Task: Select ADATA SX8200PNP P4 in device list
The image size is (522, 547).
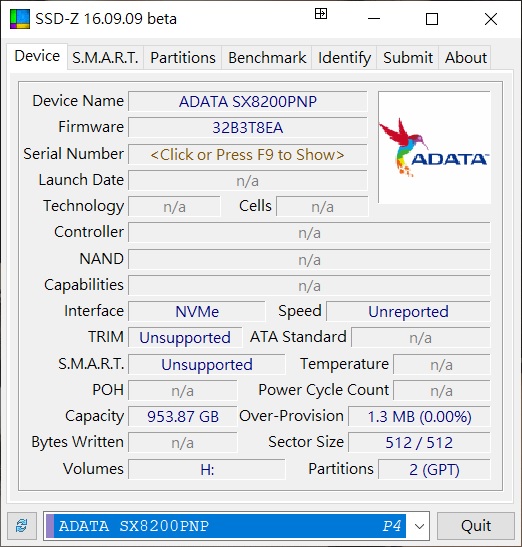Action: tap(226, 526)
